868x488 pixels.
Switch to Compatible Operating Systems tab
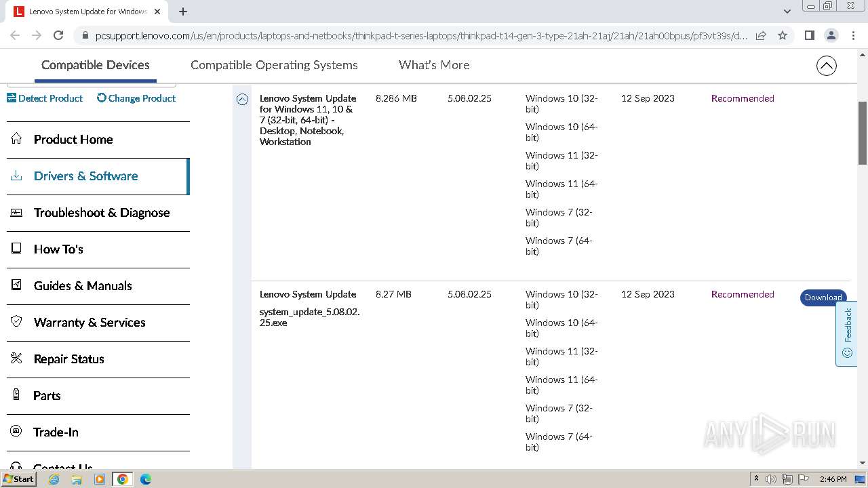(274, 65)
